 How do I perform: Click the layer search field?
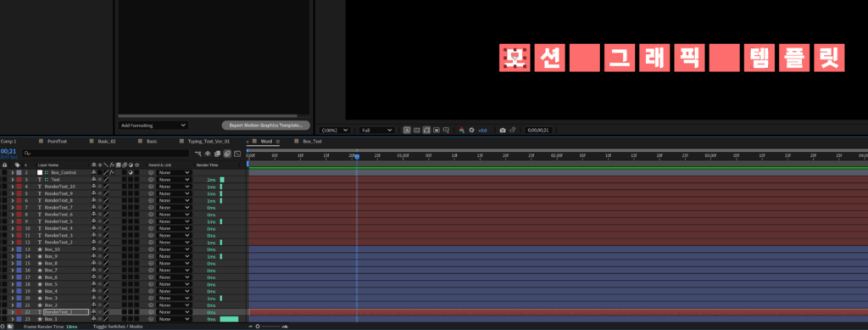[106, 154]
